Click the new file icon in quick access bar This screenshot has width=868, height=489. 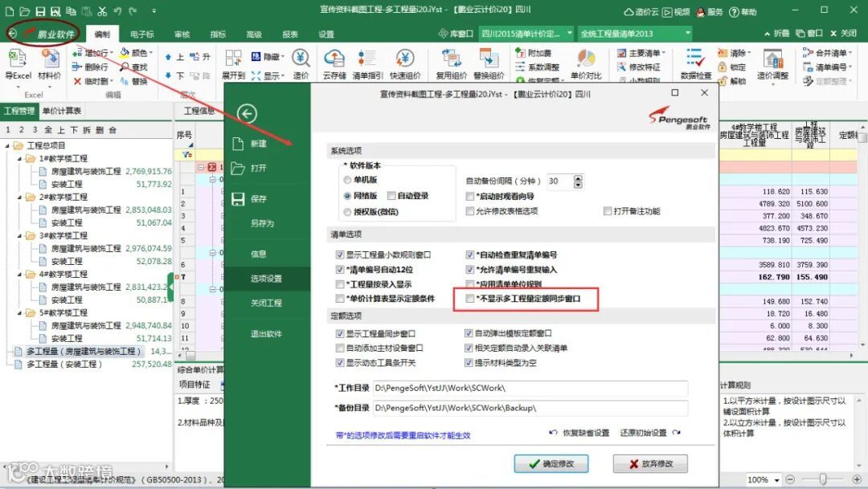[x=10, y=11]
